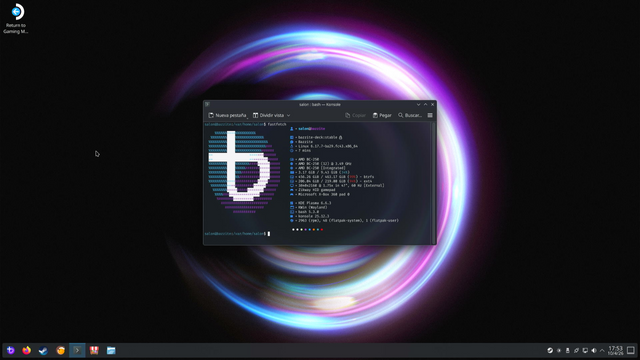Click the 'Linux 6.17.7' kernel line

(x=328, y=146)
